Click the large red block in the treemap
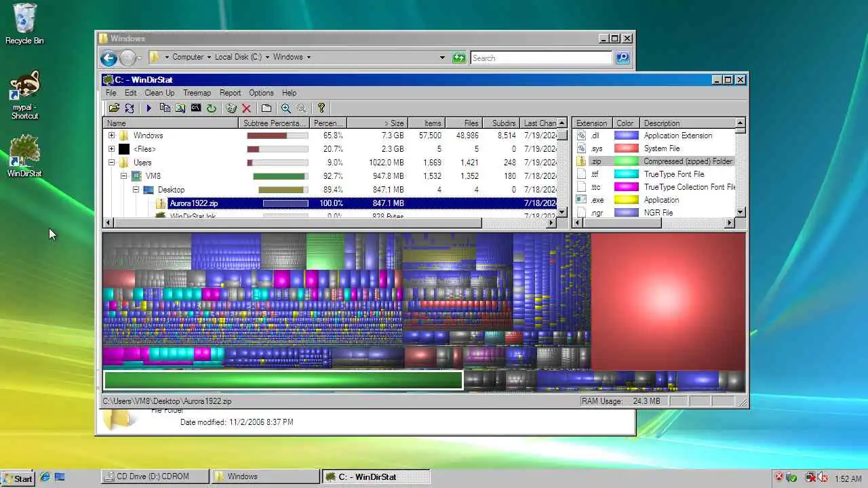 (x=668, y=302)
